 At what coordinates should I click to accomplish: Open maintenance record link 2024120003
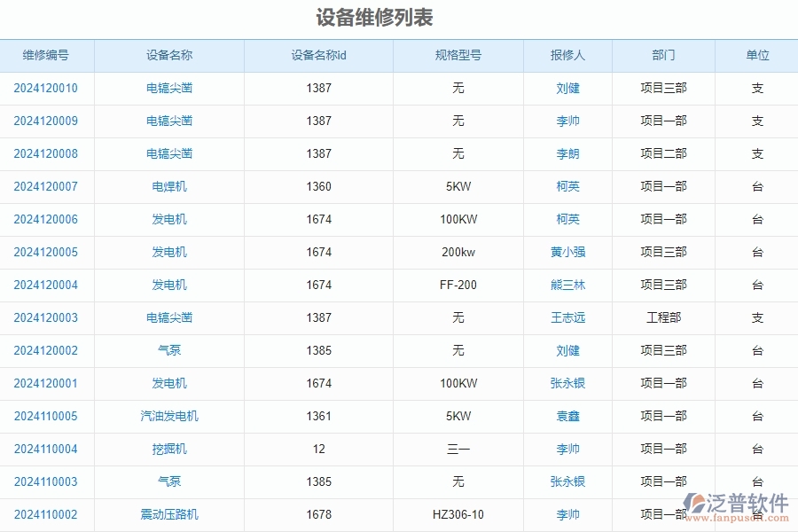pos(47,317)
